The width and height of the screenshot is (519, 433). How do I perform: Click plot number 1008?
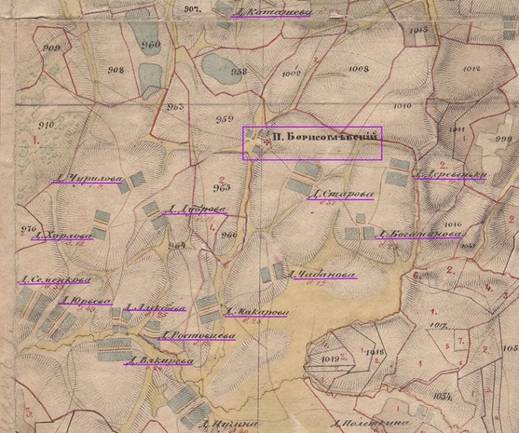pos(359,69)
